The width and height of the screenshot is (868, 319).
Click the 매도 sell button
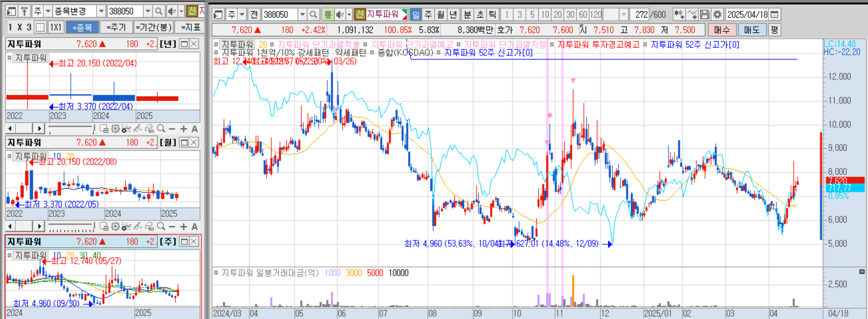click(752, 30)
